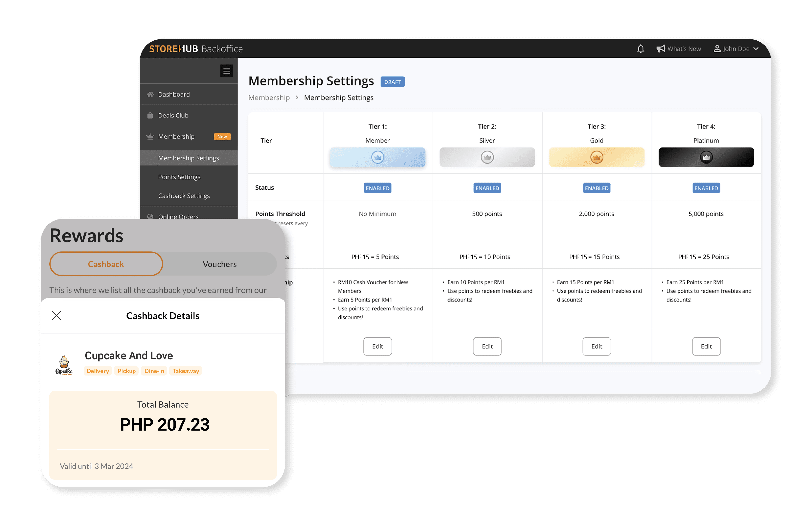Edit the Tier 2 Silver settings

[x=487, y=346]
